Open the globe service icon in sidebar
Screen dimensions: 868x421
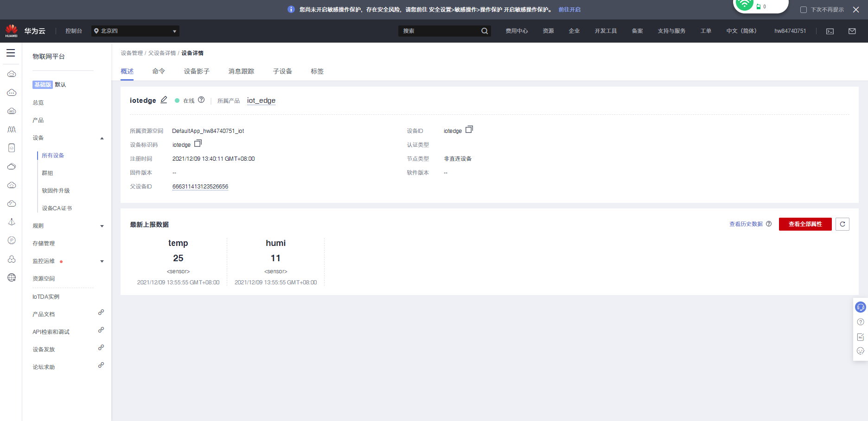tap(12, 277)
